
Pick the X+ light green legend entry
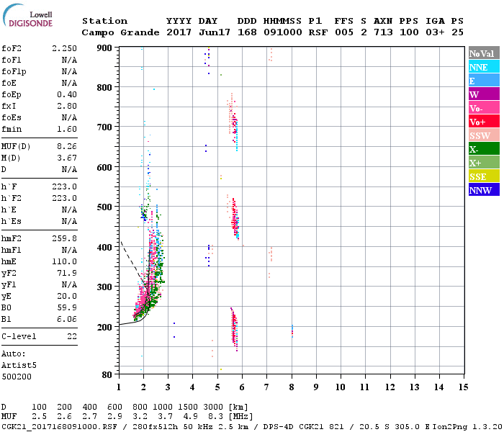pos(483,163)
